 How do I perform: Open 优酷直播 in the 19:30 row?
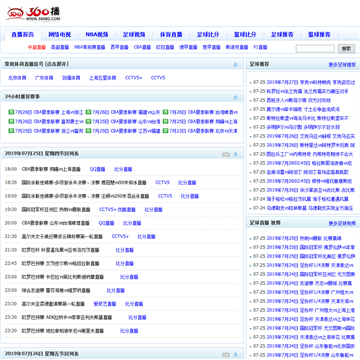pyautogui.click(x=127, y=210)
